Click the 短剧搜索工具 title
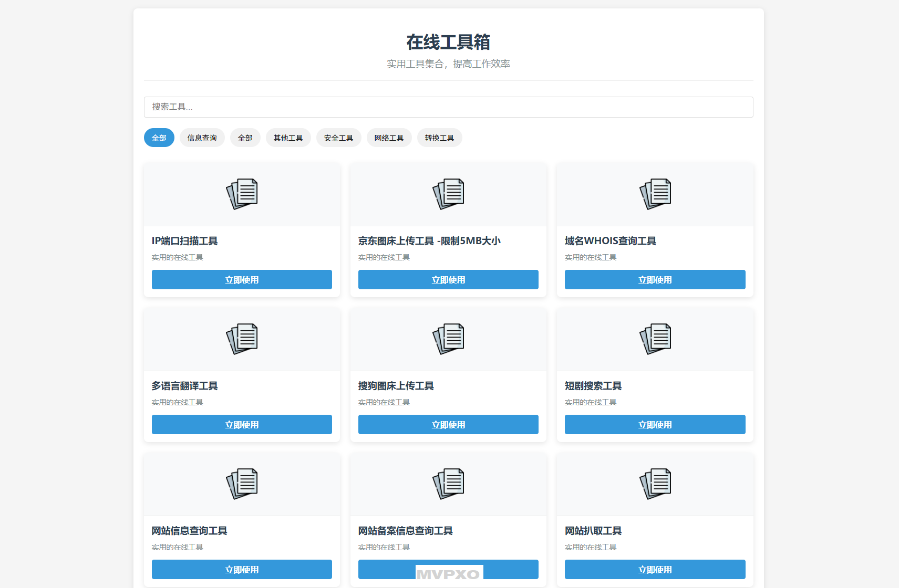Image resolution: width=899 pixels, height=588 pixels. point(593,386)
